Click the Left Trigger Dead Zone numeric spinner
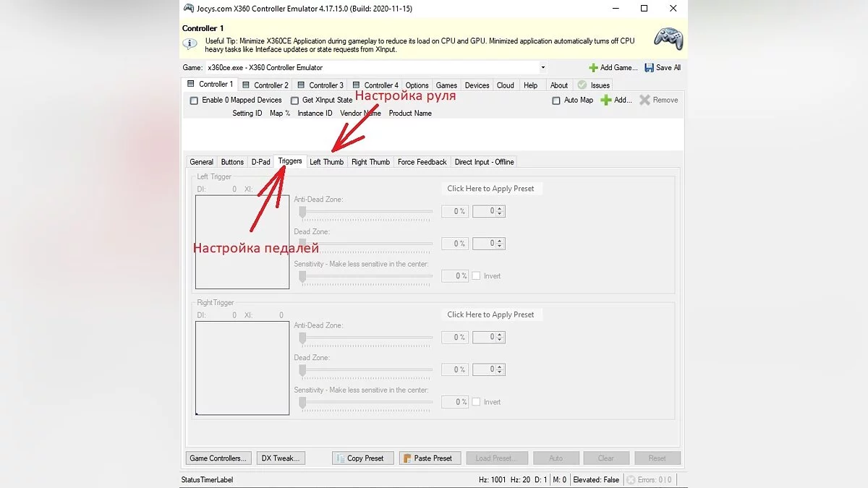This screenshot has width=868, height=488. [x=488, y=244]
